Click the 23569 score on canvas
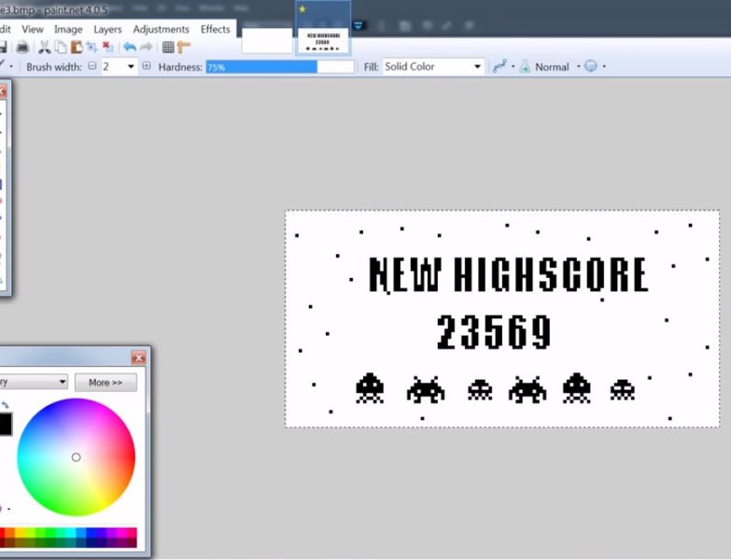Screen dimensions: 731x560 pyautogui.click(x=494, y=332)
